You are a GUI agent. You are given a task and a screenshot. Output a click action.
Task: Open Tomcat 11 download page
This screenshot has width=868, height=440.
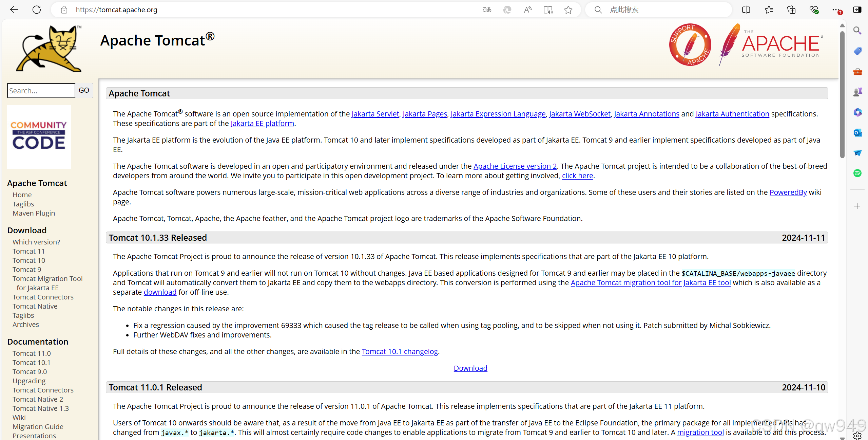28,251
